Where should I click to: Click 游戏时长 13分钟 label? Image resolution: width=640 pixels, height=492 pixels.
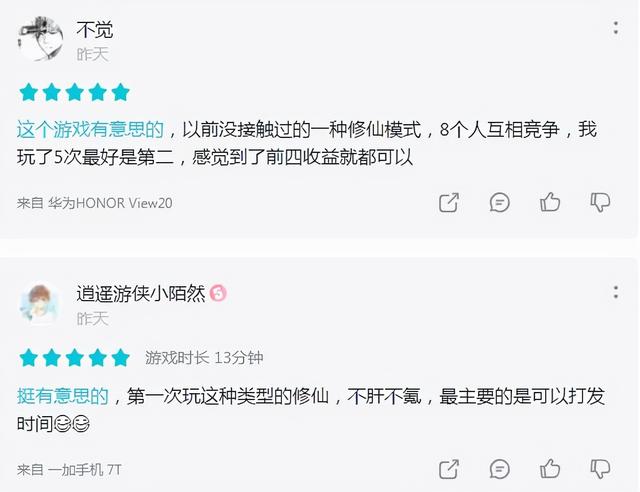[204, 358]
